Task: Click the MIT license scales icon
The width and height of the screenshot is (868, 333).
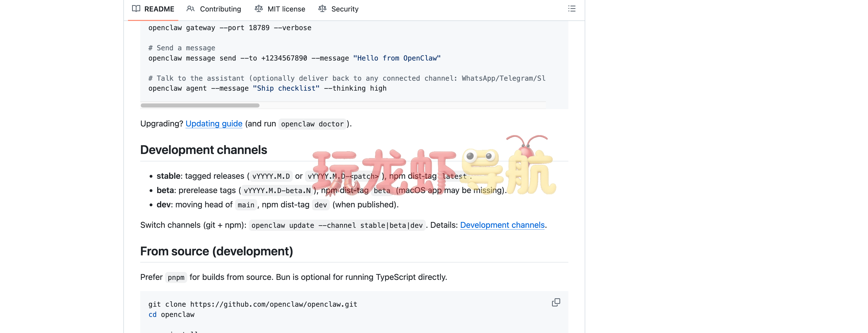Action: (x=259, y=9)
